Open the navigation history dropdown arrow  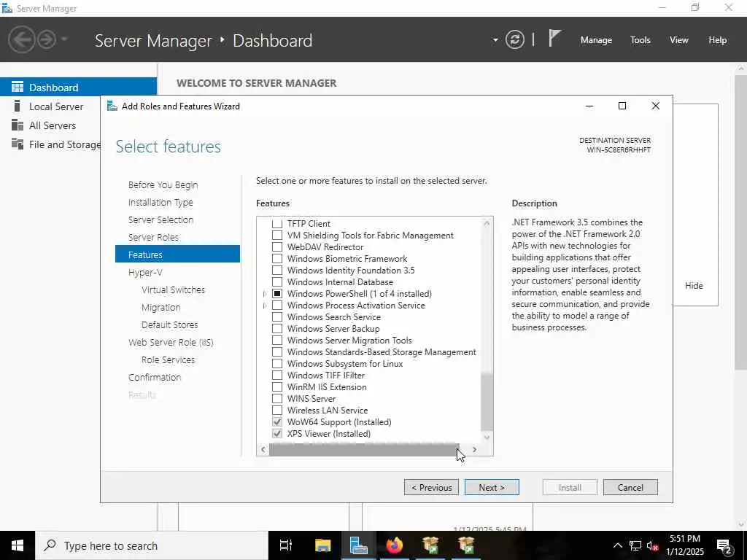64,39
